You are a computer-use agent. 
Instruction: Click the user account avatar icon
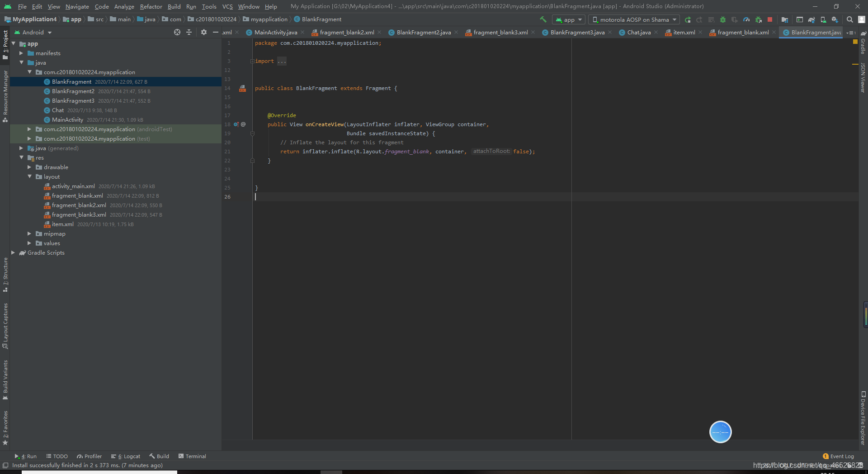862,19
